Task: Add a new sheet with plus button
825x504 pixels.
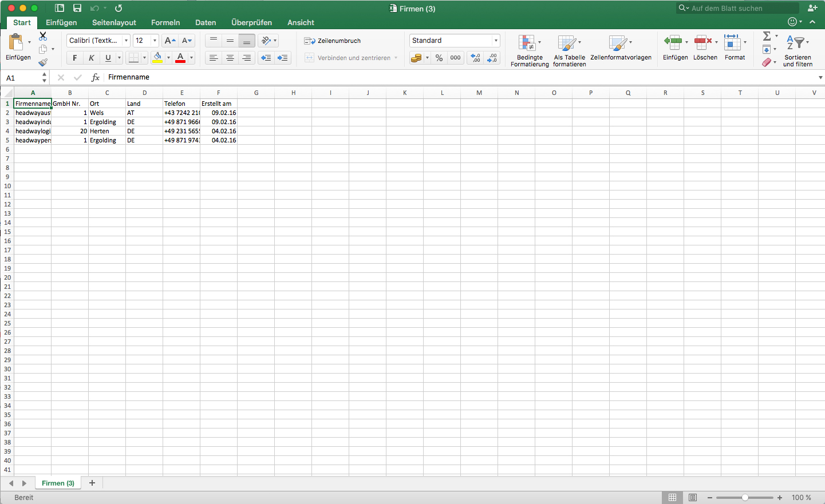Action: click(x=92, y=483)
